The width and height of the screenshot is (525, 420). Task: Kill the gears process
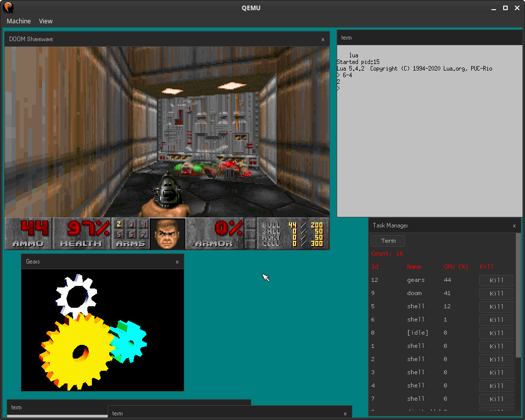[x=497, y=280]
